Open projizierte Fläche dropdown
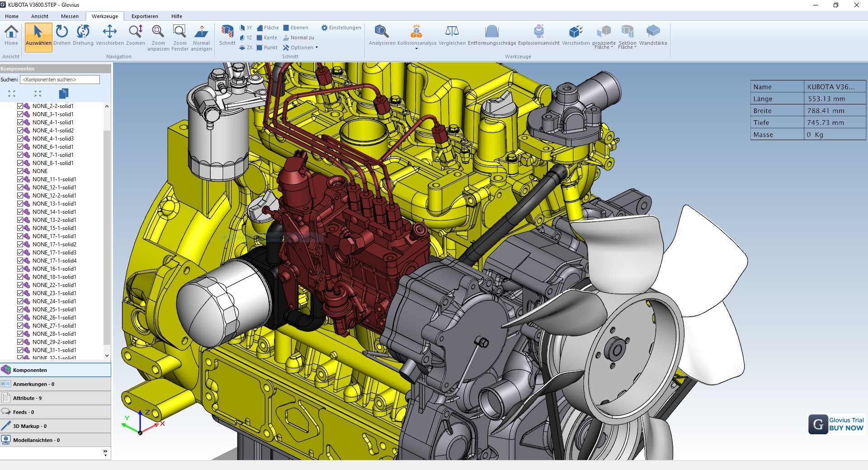Image resolution: width=868 pixels, height=470 pixels. [x=604, y=38]
